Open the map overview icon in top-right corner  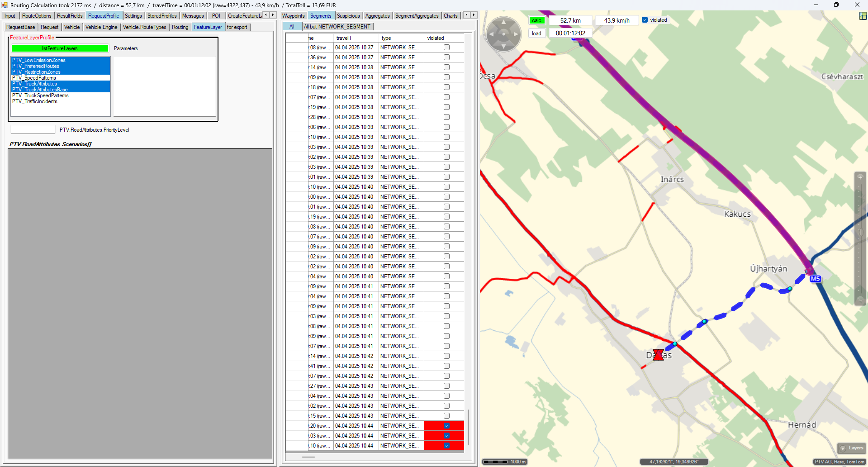(x=863, y=16)
